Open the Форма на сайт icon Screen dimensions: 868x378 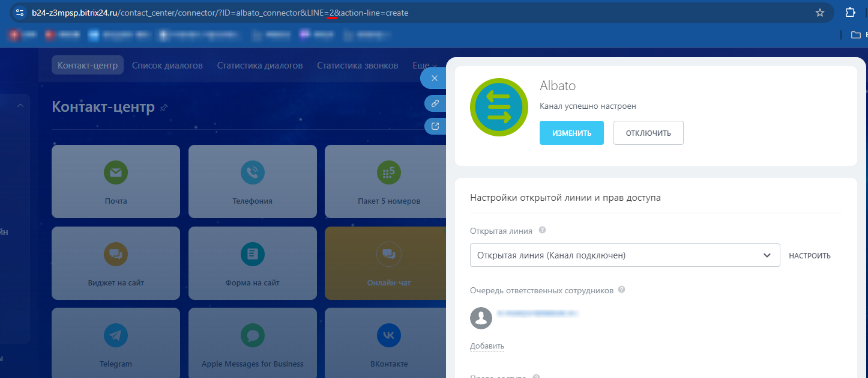click(x=252, y=254)
